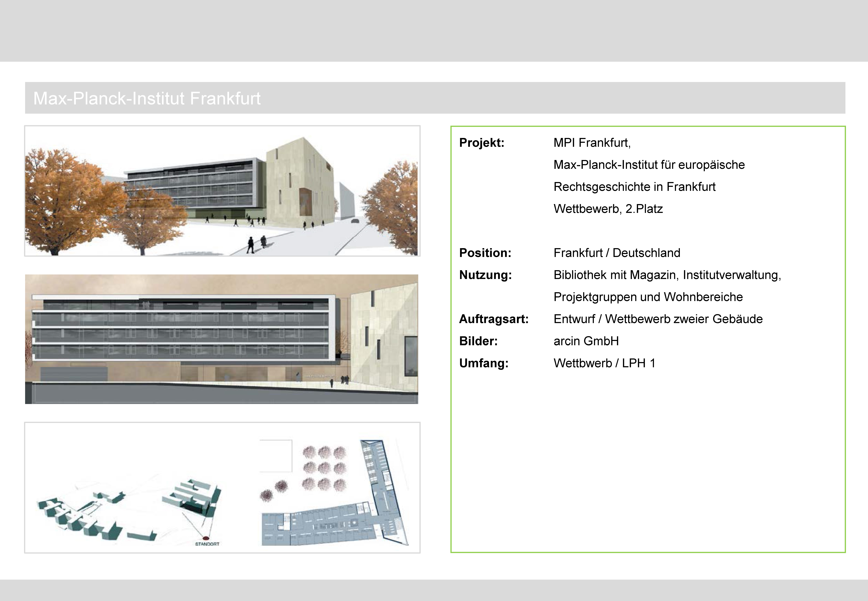The image size is (868, 601).
Task: Open the front elevation facade image
Action: [222, 339]
